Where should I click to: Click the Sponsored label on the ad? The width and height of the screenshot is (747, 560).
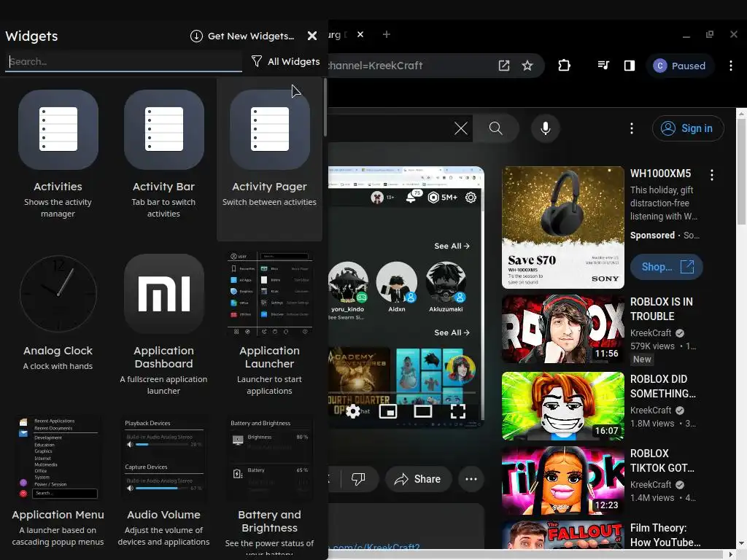tap(652, 236)
